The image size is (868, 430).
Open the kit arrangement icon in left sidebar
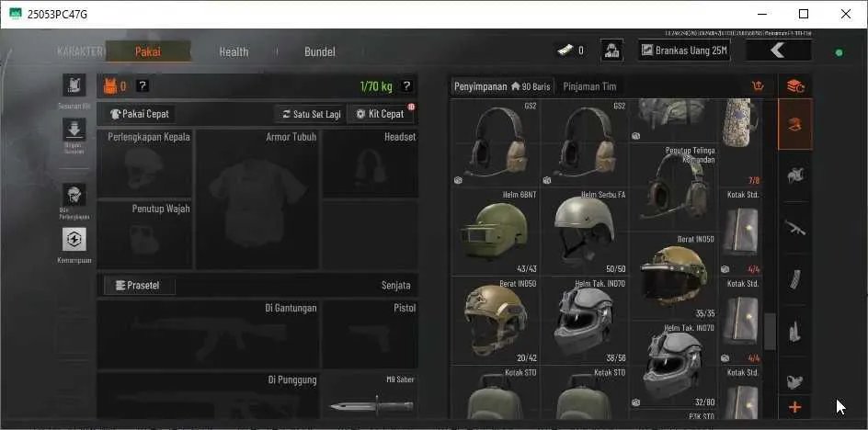[x=74, y=85]
